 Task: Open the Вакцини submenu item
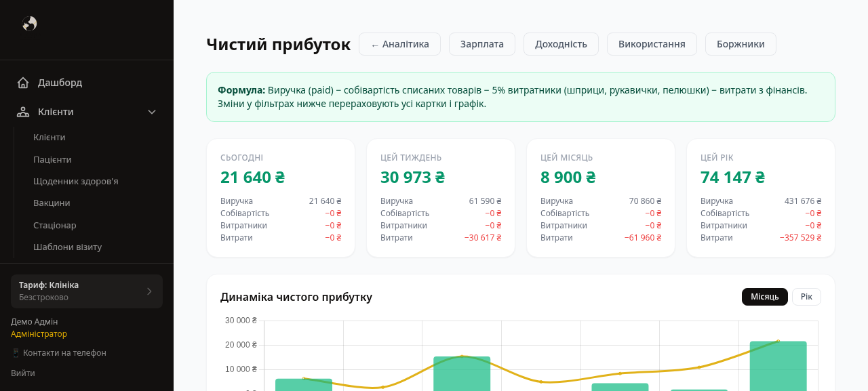point(52,203)
